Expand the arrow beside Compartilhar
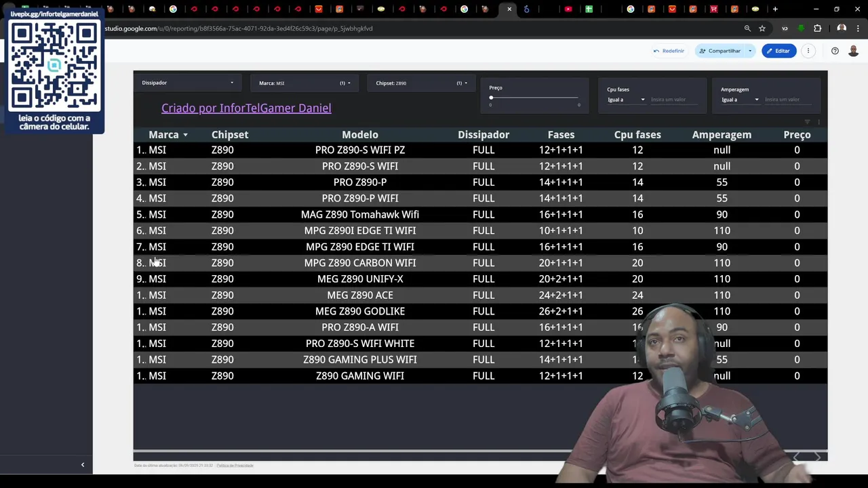868x488 pixels. coord(750,51)
